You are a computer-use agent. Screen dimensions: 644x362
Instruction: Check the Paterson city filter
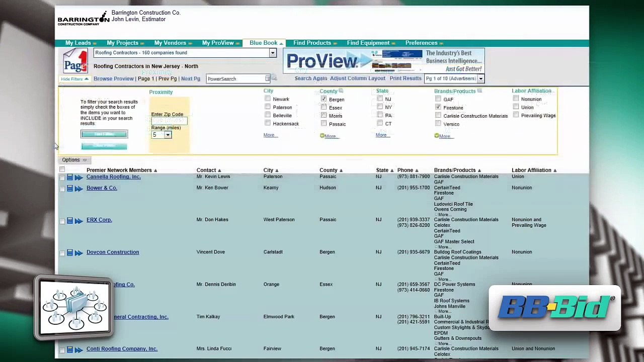click(x=268, y=107)
